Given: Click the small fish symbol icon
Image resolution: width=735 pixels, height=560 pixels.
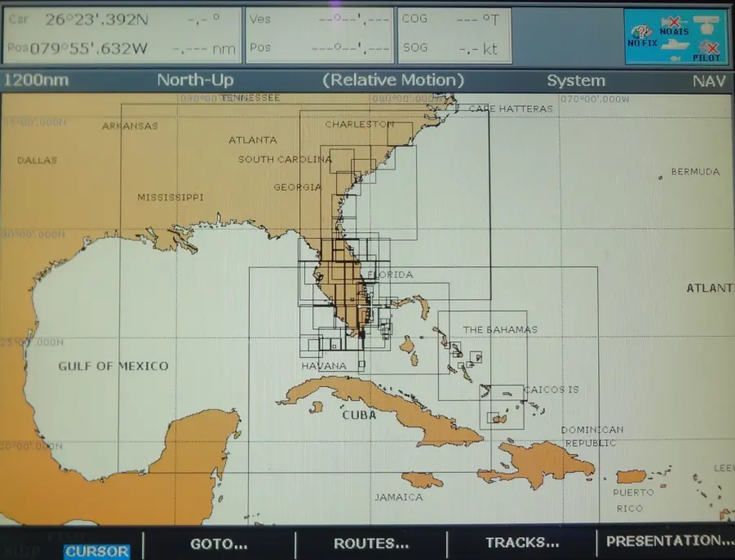Looking at the screenshot, I should [x=675, y=57].
